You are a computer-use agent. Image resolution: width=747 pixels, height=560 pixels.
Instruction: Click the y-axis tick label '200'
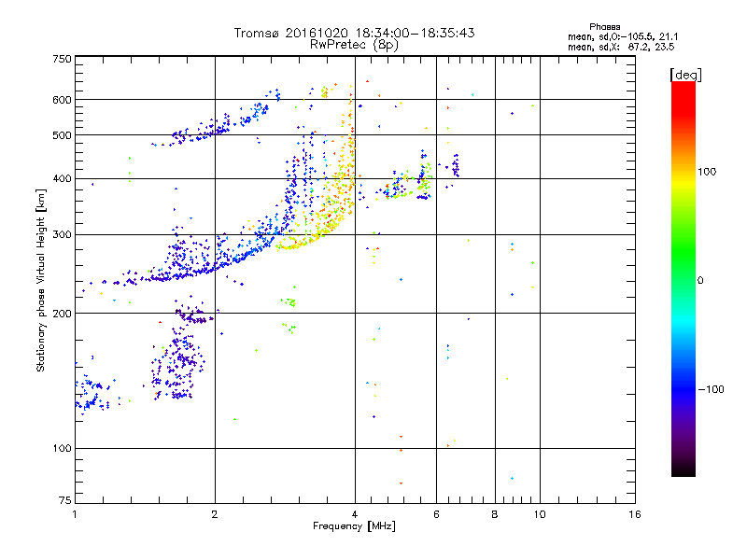point(62,314)
